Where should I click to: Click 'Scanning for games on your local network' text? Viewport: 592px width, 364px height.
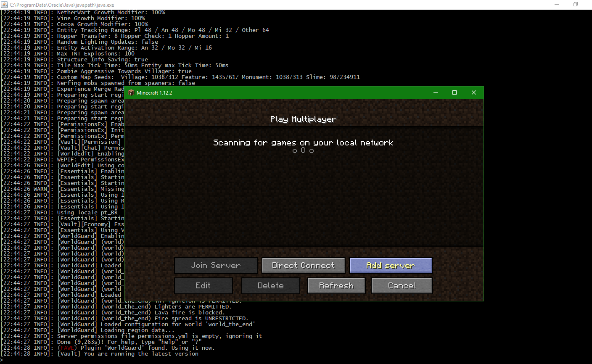coord(303,143)
